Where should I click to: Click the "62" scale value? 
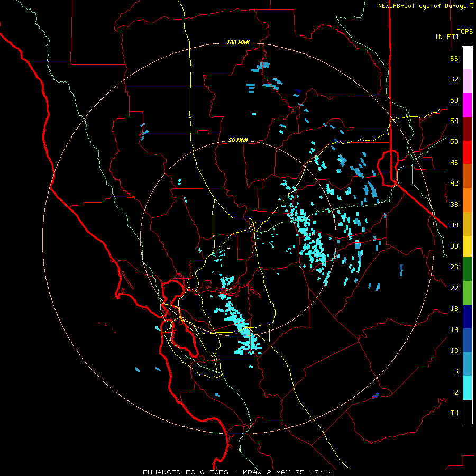coord(454,79)
